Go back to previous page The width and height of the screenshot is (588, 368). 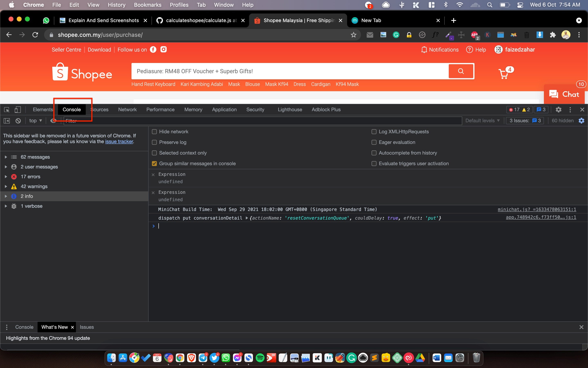[x=9, y=35]
